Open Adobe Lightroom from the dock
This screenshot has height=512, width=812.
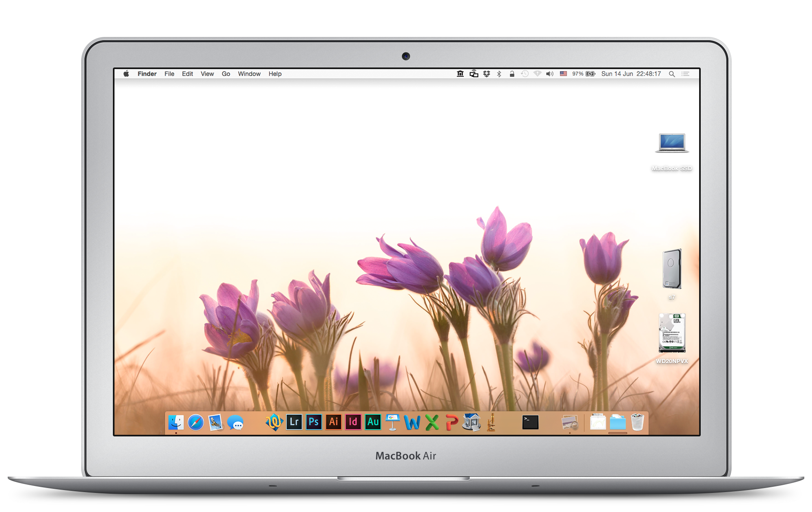point(295,422)
